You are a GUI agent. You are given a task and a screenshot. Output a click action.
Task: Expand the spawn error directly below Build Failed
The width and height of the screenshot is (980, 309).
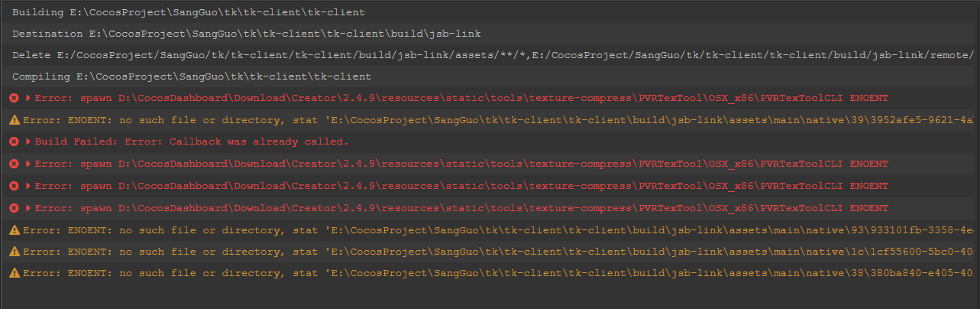point(28,164)
